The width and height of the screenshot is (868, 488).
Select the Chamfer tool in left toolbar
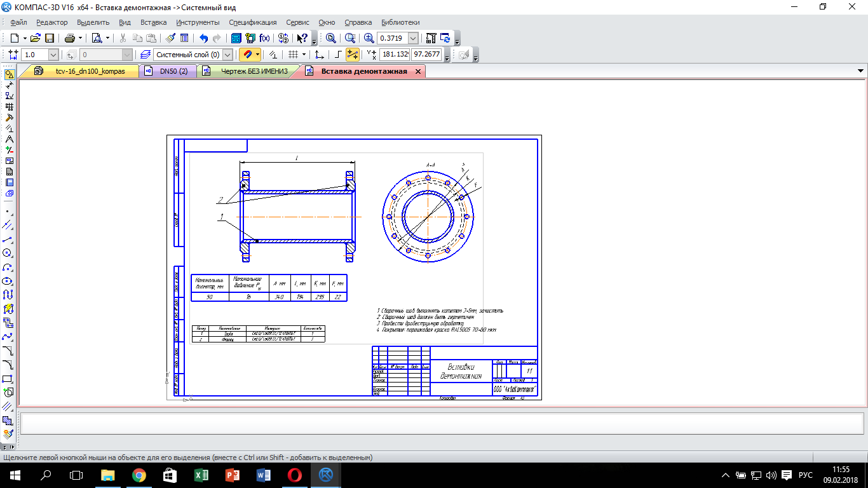8,351
